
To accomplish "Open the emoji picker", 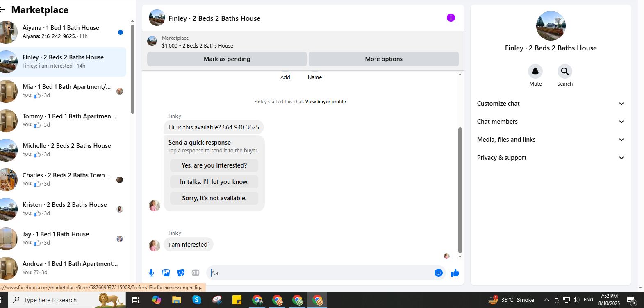I will 439,273.
